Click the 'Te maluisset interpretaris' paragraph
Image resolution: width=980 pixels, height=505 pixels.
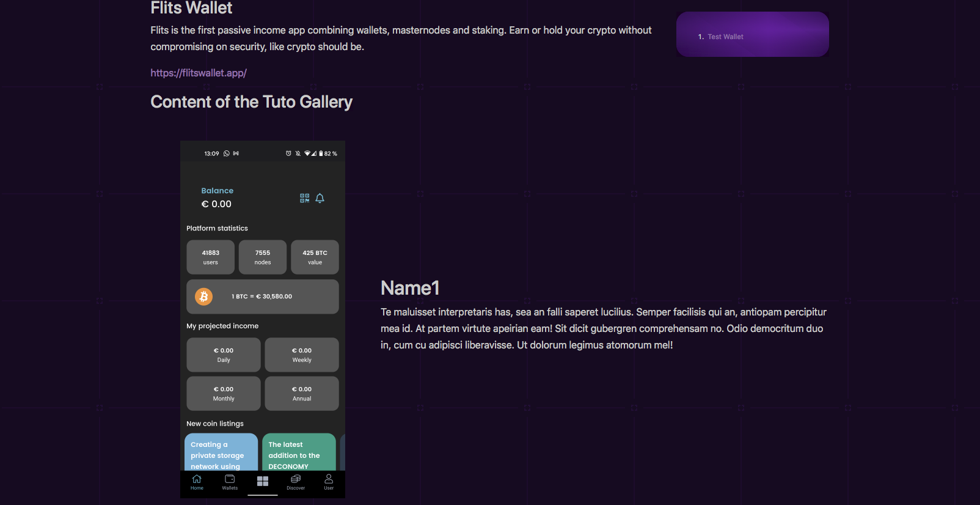click(x=604, y=328)
